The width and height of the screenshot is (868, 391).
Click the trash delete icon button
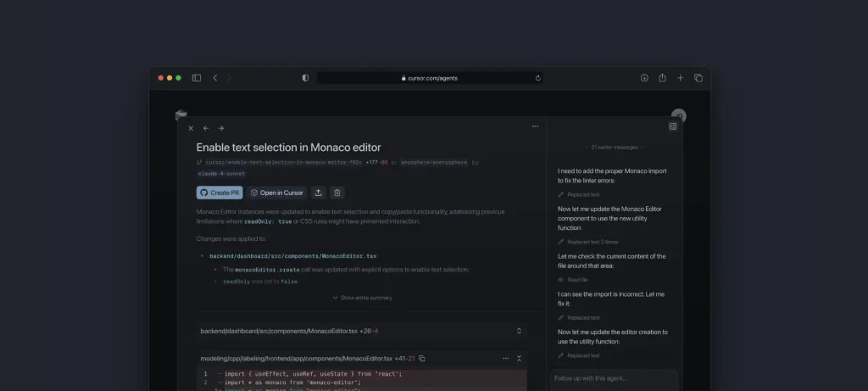coord(337,193)
